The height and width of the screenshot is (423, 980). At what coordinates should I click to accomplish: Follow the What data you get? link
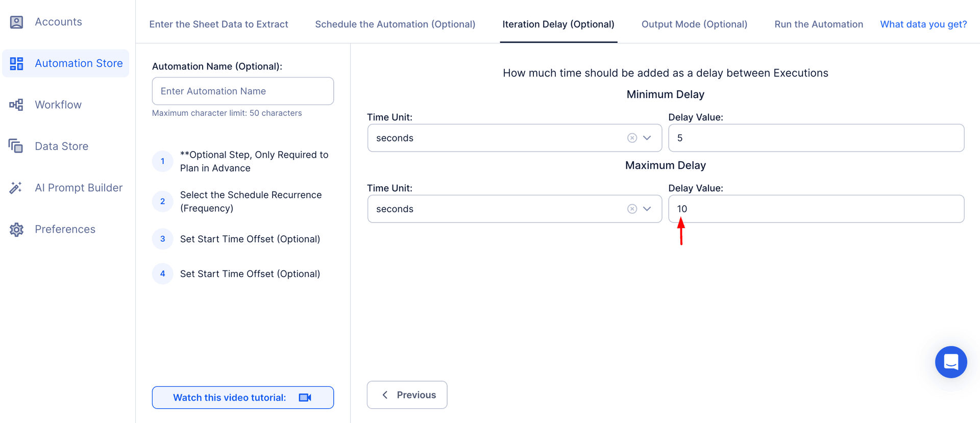tap(923, 24)
